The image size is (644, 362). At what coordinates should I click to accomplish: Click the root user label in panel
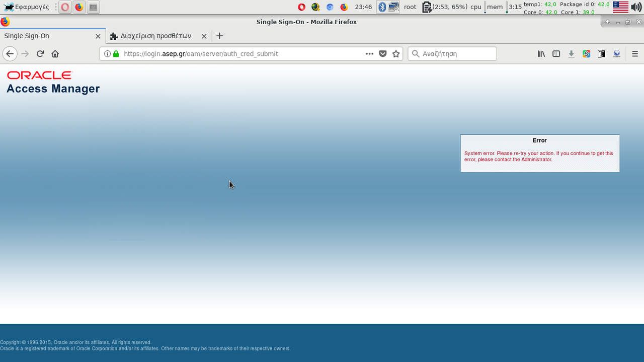coord(410,7)
